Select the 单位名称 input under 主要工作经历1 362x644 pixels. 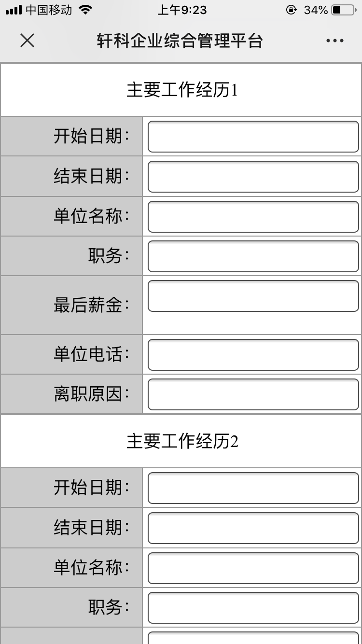(x=253, y=217)
